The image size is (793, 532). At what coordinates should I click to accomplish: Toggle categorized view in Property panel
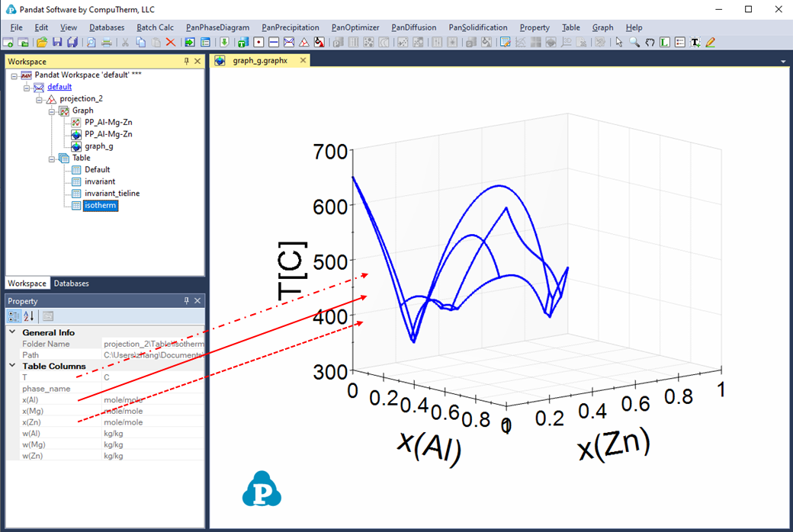click(x=14, y=316)
